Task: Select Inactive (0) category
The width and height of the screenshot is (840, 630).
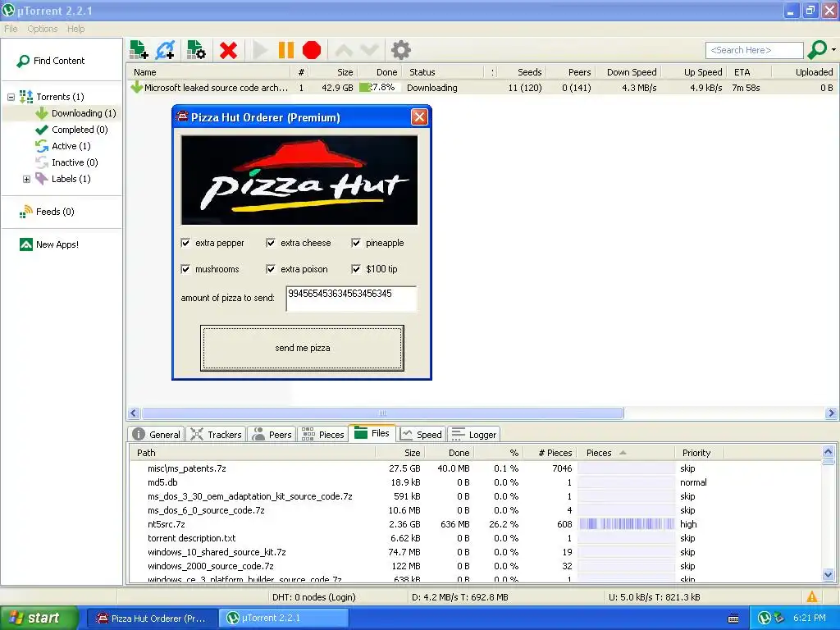Action: (x=66, y=162)
